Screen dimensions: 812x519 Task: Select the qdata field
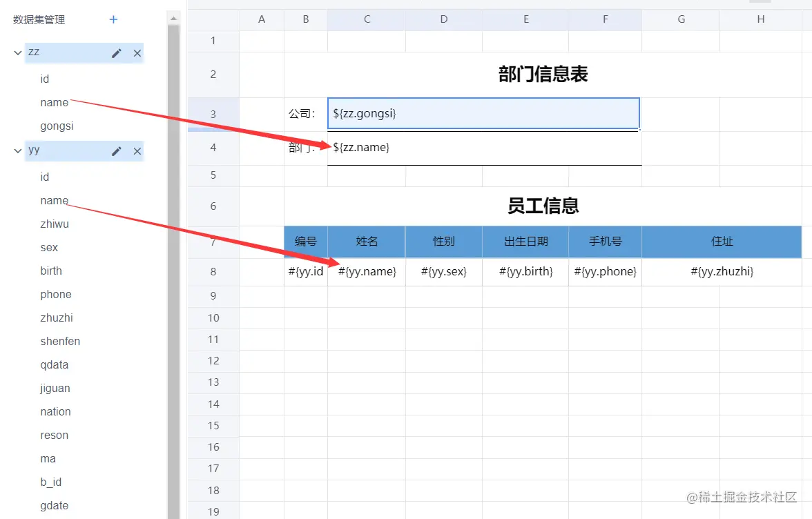[x=55, y=365]
